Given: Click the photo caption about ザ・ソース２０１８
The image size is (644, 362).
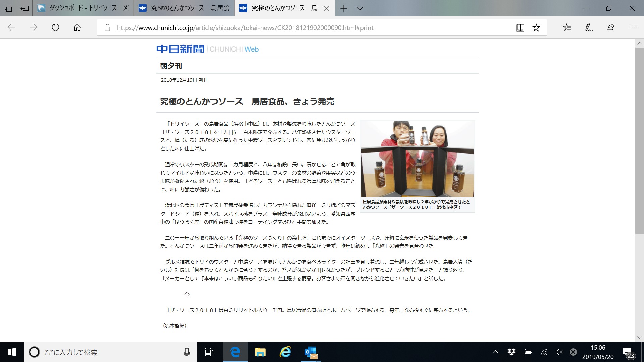Looking at the screenshot, I should click(x=416, y=205).
